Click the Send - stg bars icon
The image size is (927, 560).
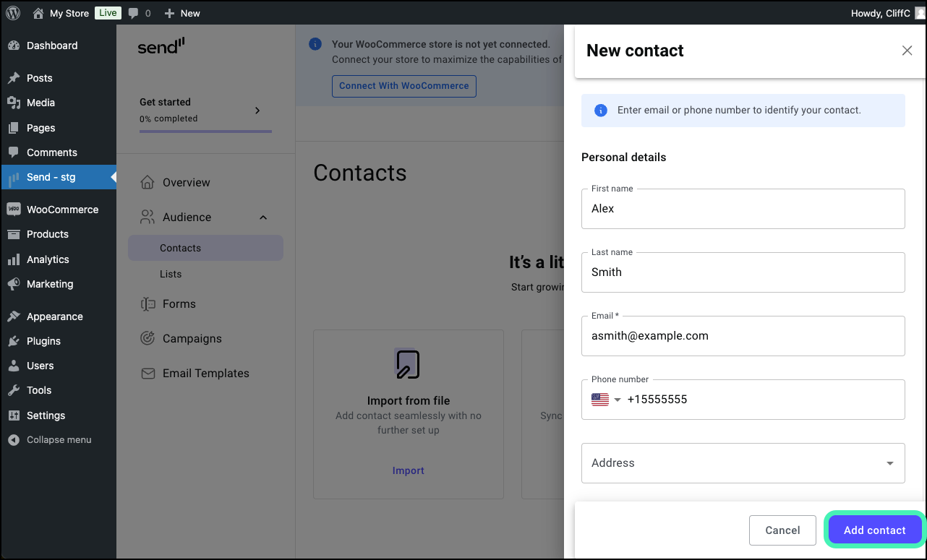coord(14,178)
